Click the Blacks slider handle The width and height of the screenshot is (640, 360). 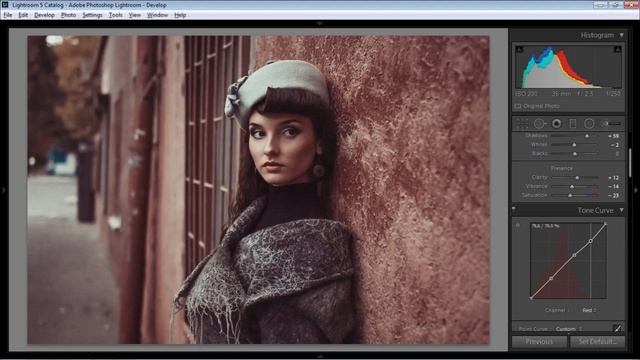click(x=575, y=153)
